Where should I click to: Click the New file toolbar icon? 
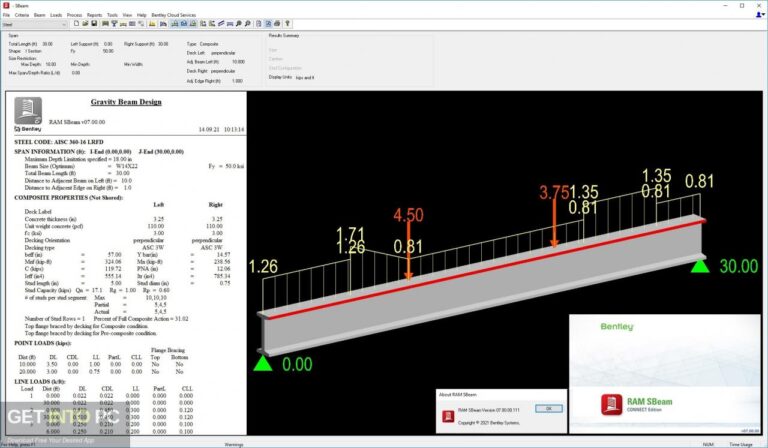click(76, 24)
